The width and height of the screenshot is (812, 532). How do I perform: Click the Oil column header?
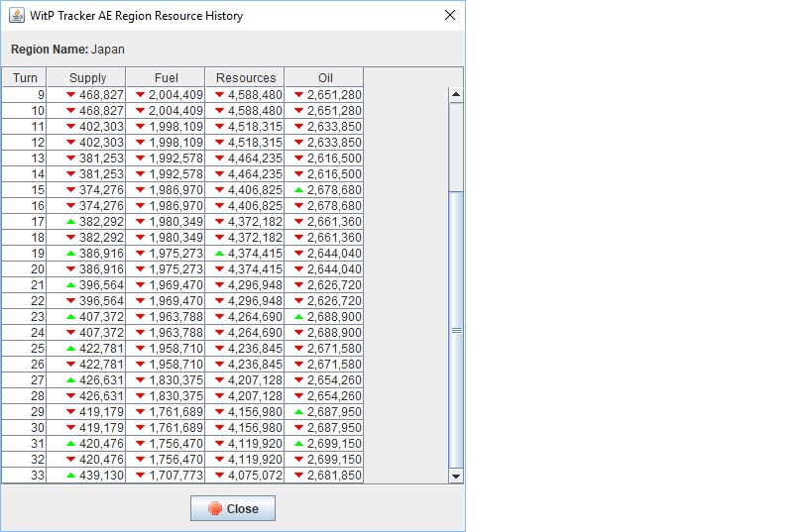[x=325, y=77]
